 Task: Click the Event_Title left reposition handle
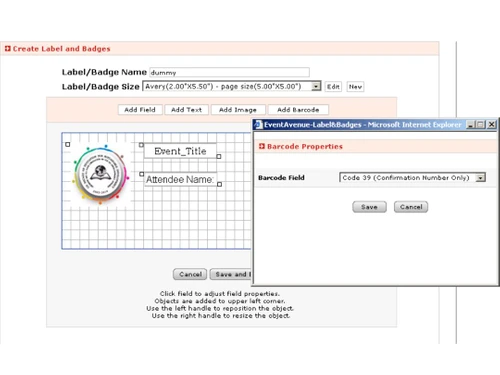[x=141, y=145]
